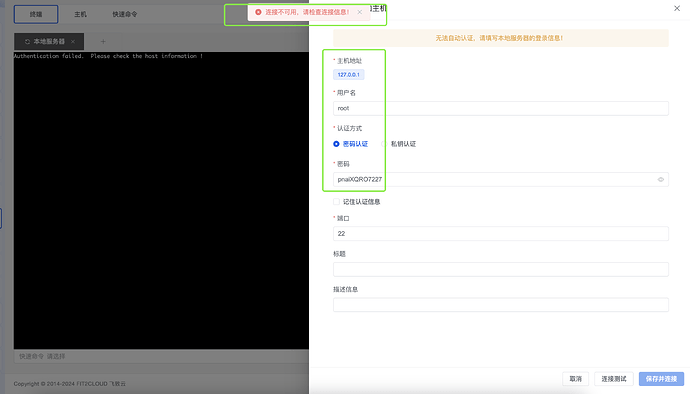Viewport: 690px width, 394px height.
Task: Open the 快速命令 tab
Action: pos(125,14)
